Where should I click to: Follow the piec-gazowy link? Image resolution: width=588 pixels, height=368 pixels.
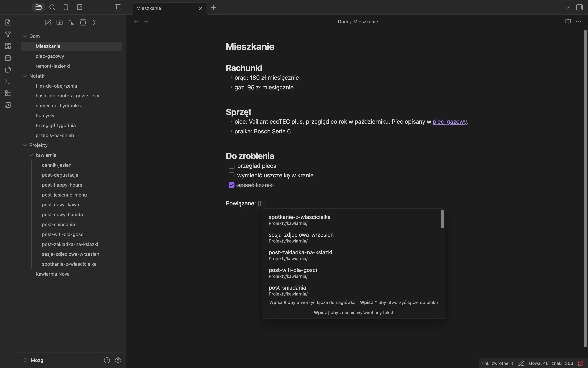(x=449, y=121)
